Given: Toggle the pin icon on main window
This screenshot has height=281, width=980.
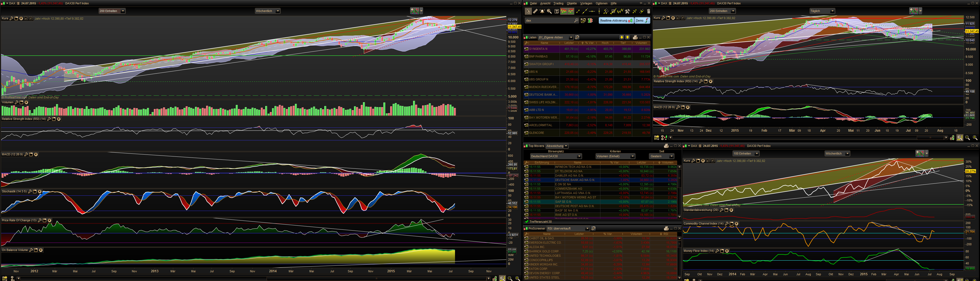Looking at the screenshot, I should (x=641, y=4).
